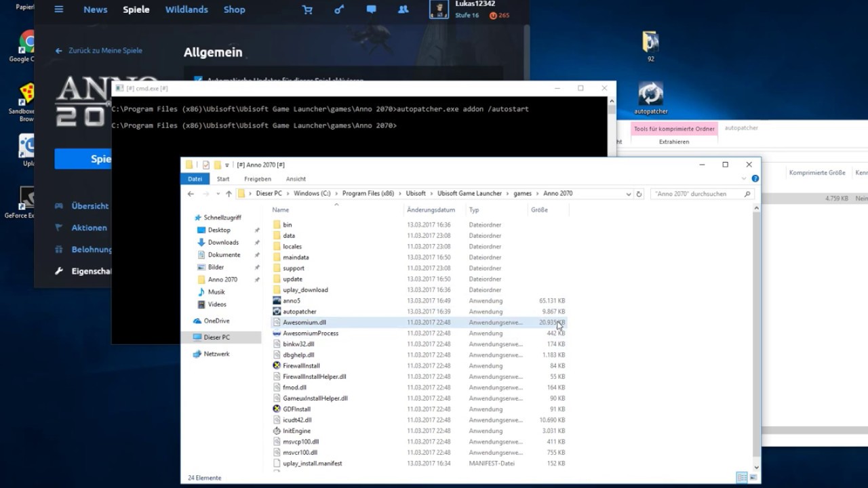Switch to the Ansicht ribbon tab

(x=296, y=178)
